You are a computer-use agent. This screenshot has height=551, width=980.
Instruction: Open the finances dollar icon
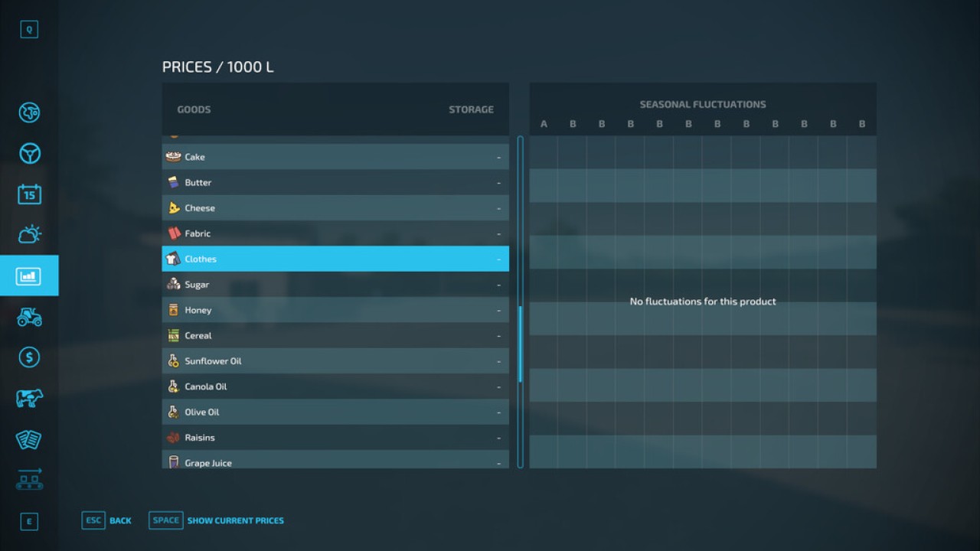point(29,357)
